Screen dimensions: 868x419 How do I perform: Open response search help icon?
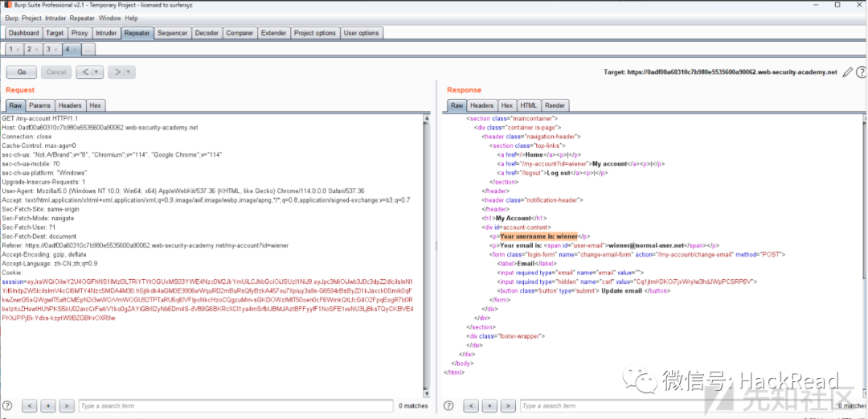[x=449, y=405]
